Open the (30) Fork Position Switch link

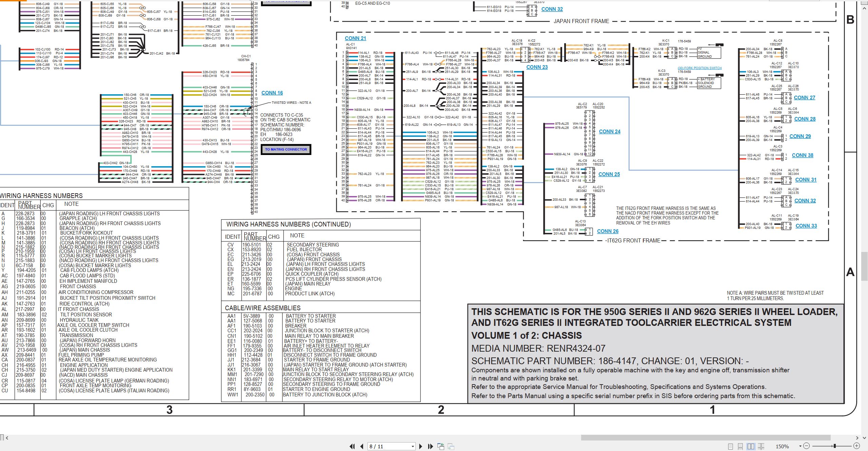click(700, 68)
